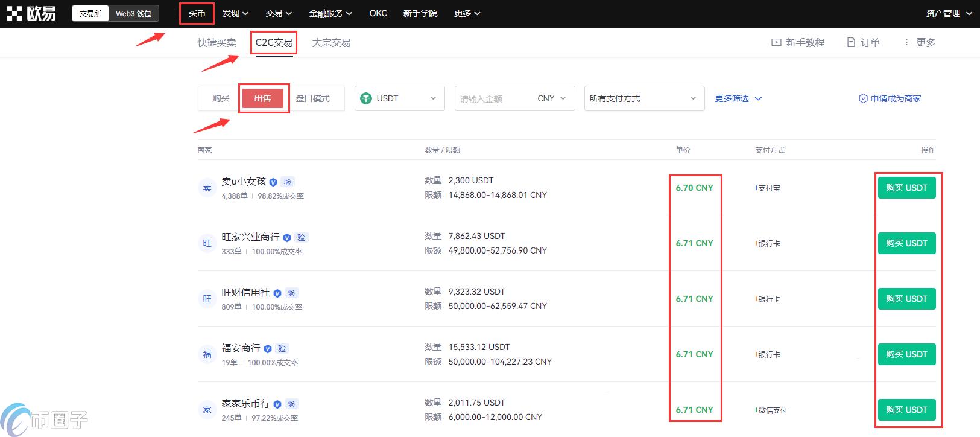Select the 购买 buy toggle
The height and width of the screenshot is (437, 980).
[221, 98]
